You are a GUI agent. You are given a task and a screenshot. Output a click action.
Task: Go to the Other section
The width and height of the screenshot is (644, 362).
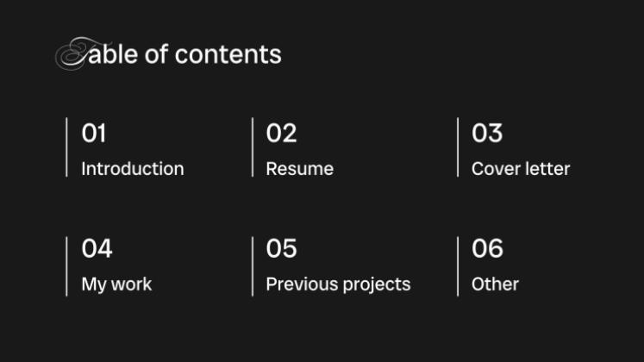(495, 284)
